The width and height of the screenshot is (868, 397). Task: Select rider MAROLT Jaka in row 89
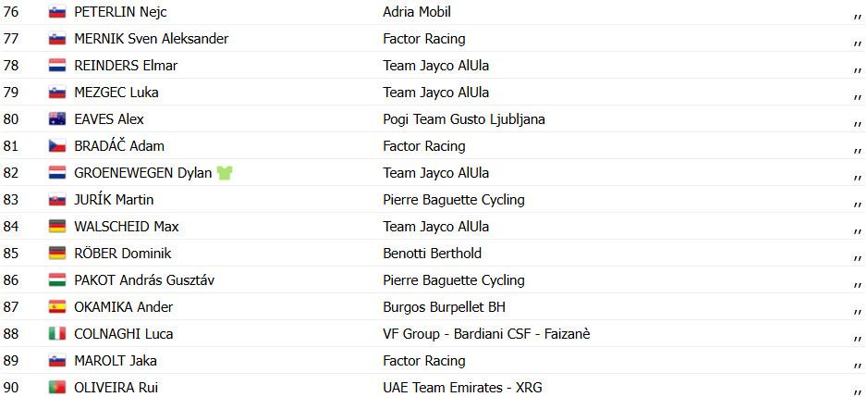(x=116, y=360)
